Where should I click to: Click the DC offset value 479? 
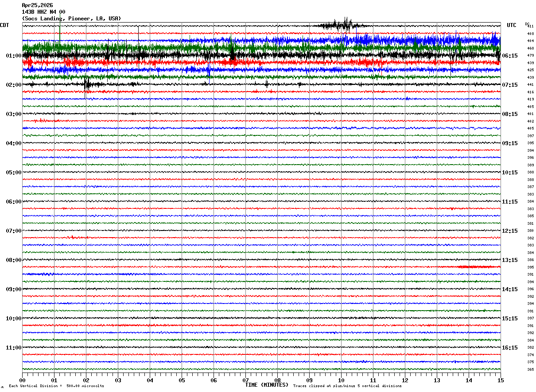click(x=530, y=56)
